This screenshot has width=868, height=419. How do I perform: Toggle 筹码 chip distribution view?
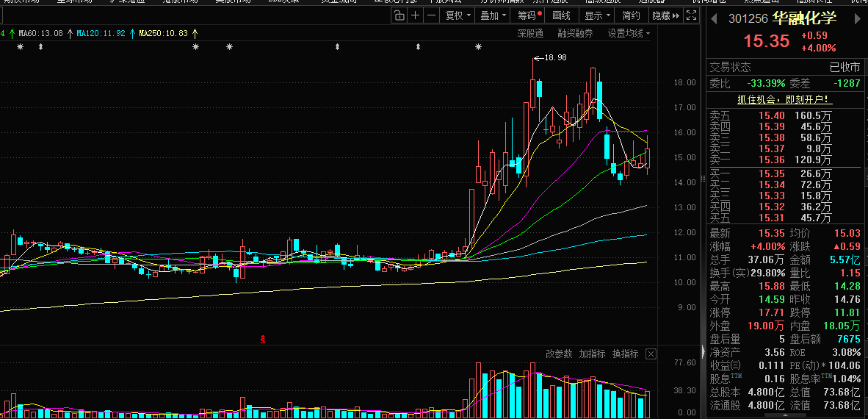[527, 15]
